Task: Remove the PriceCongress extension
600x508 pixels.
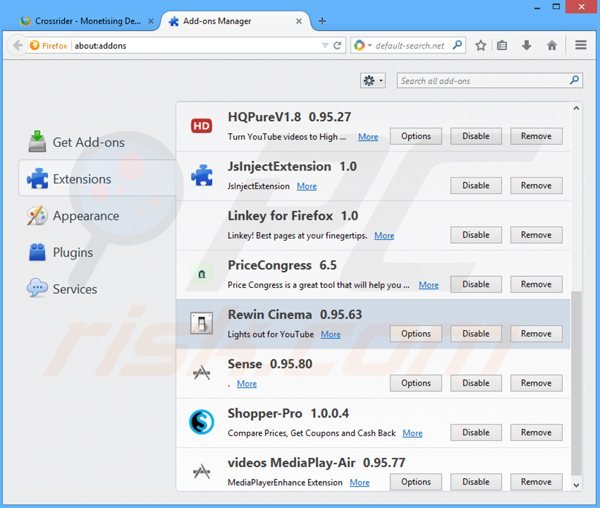Action: (536, 284)
